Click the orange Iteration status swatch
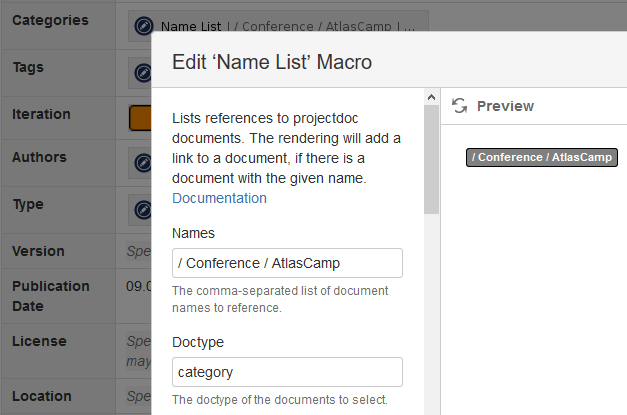The width and height of the screenshot is (627, 415). pyautogui.click(x=140, y=117)
